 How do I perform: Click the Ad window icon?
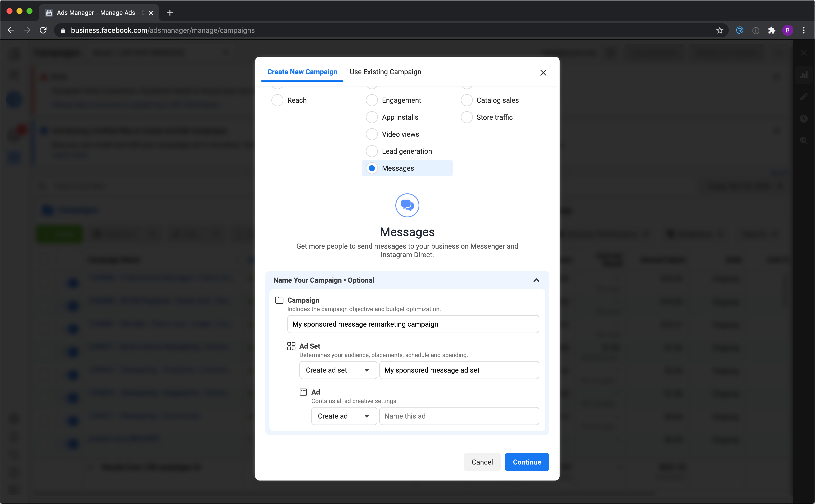pyautogui.click(x=303, y=392)
